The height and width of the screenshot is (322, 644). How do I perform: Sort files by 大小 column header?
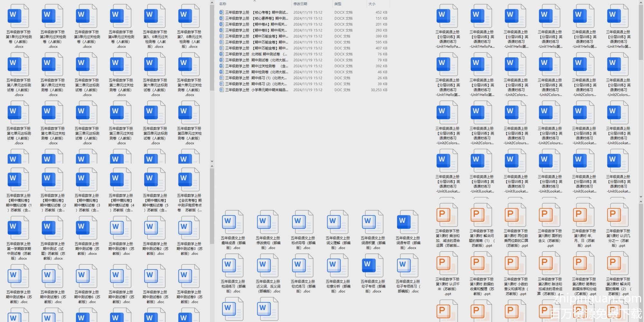tap(372, 4)
